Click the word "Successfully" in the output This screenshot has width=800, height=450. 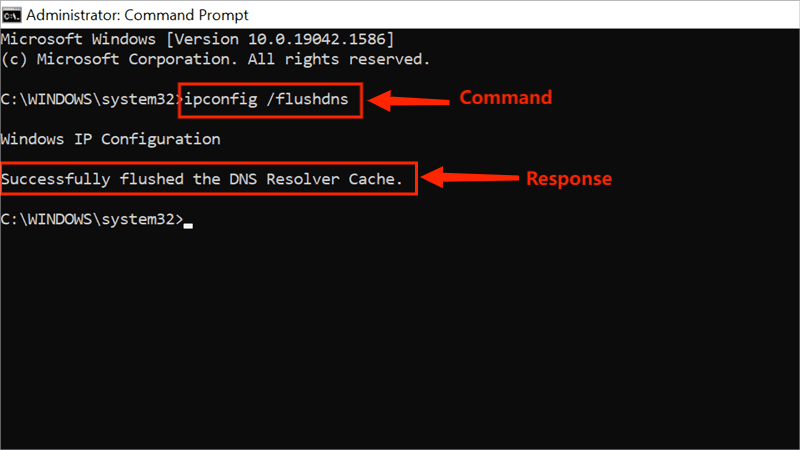pyautogui.click(x=56, y=179)
